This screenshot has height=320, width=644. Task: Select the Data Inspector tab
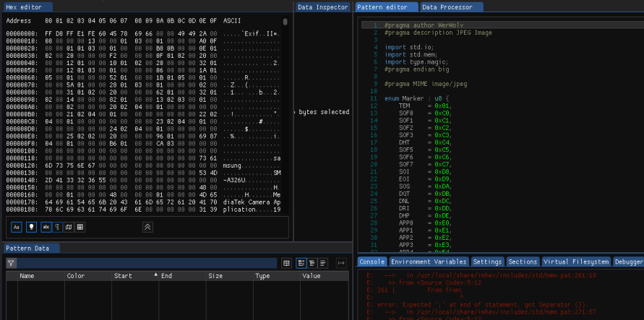[x=322, y=7]
